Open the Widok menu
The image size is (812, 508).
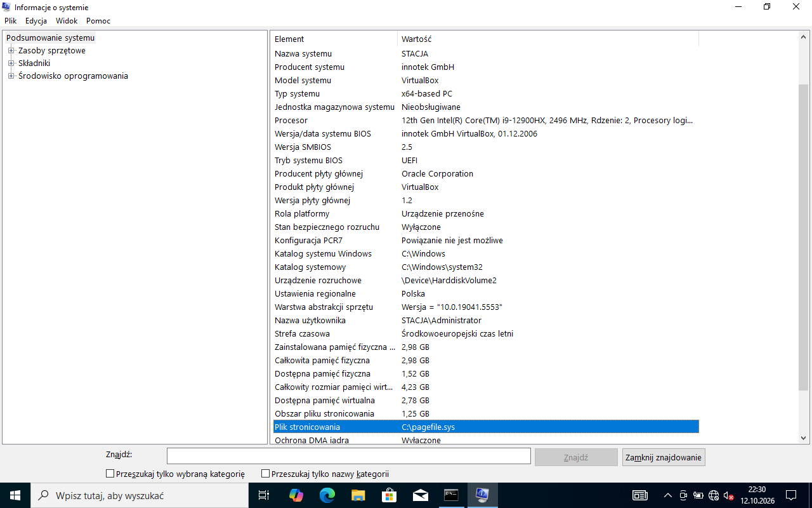(67, 21)
